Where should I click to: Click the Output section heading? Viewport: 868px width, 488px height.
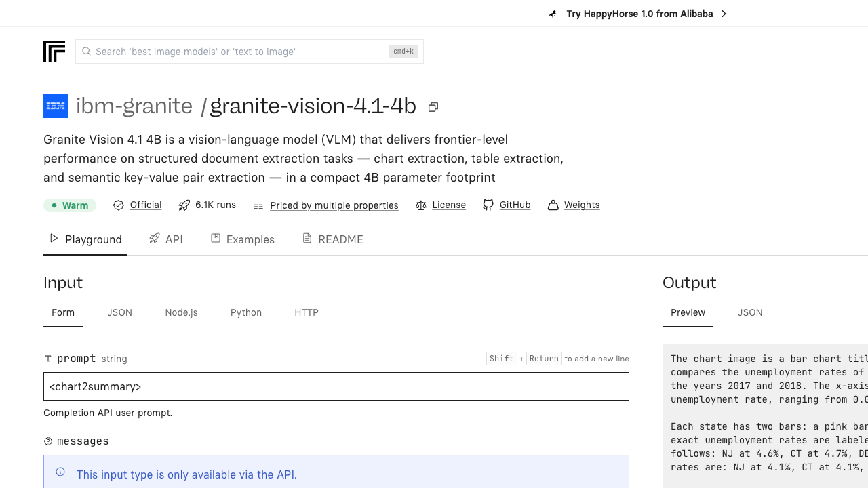pyautogui.click(x=689, y=283)
